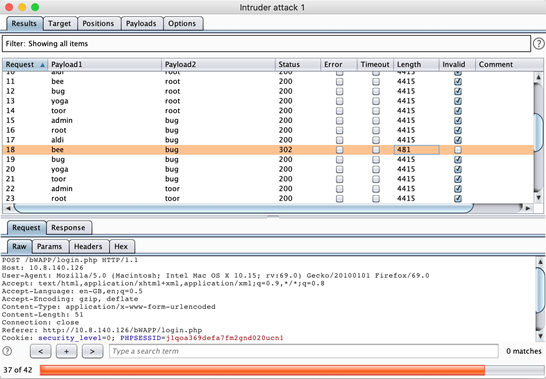This screenshot has width=546, height=379.
Task: Toggle the Timeout checkbox for request 18
Action: 376,150
